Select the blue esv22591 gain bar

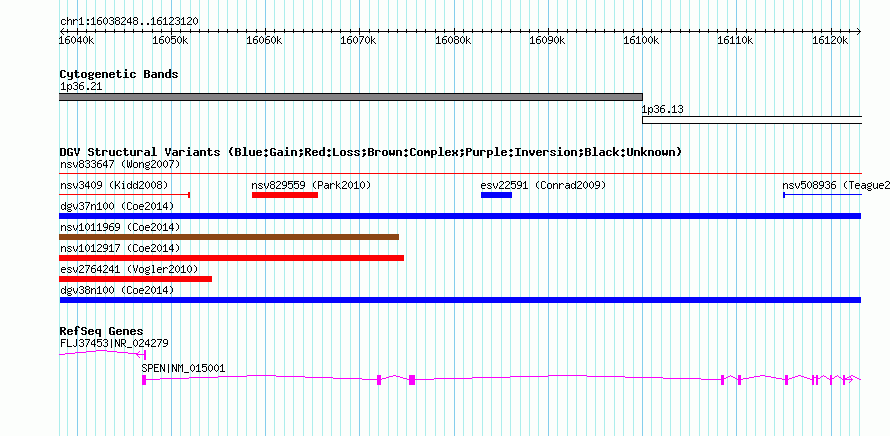(x=496, y=195)
